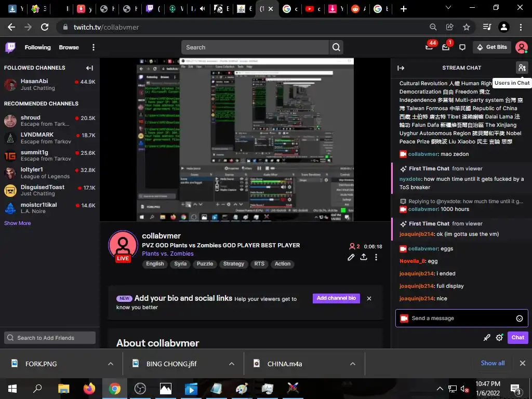Select the Puzzle tag
Image resolution: width=532 pixels, height=399 pixels.
205,264
